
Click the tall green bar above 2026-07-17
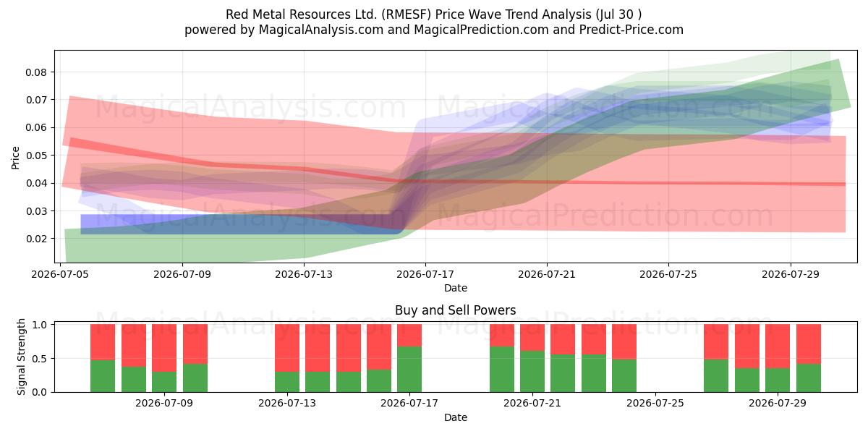pyautogui.click(x=409, y=369)
